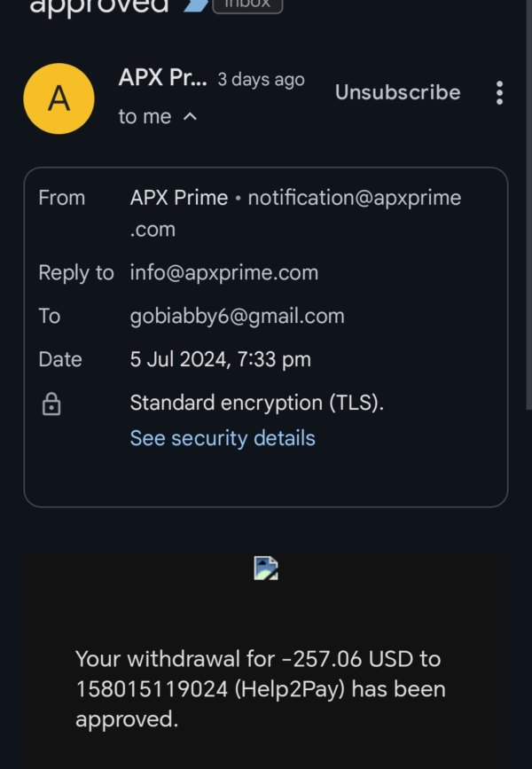Tap the "APX Prime" name in From row

(x=179, y=198)
